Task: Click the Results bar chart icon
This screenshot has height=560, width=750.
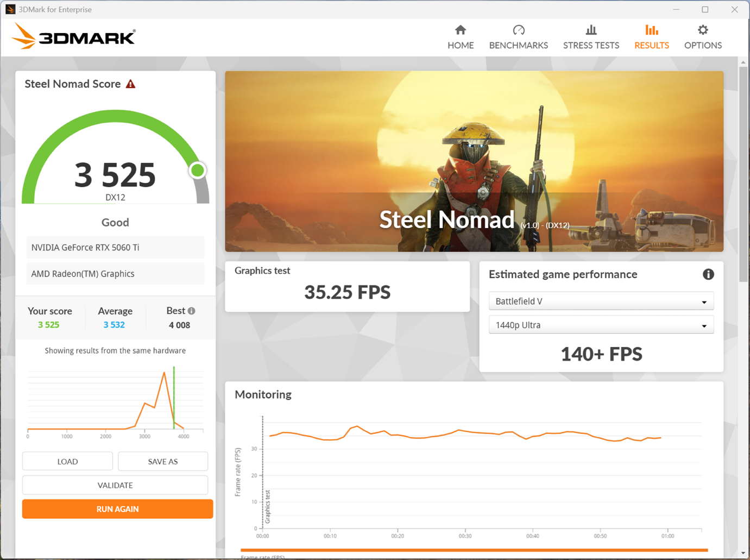Action: [652, 30]
